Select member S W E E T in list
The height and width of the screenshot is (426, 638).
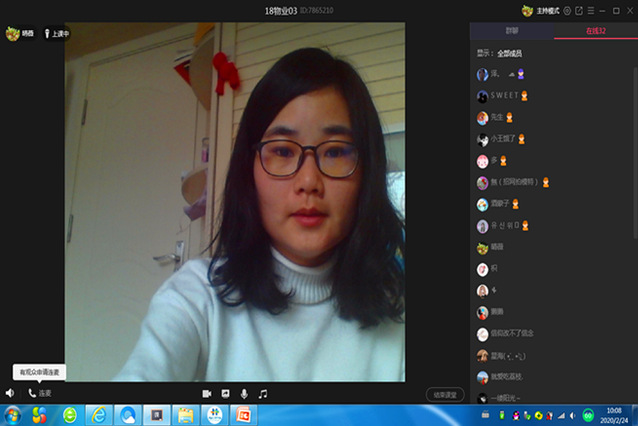[503, 95]
